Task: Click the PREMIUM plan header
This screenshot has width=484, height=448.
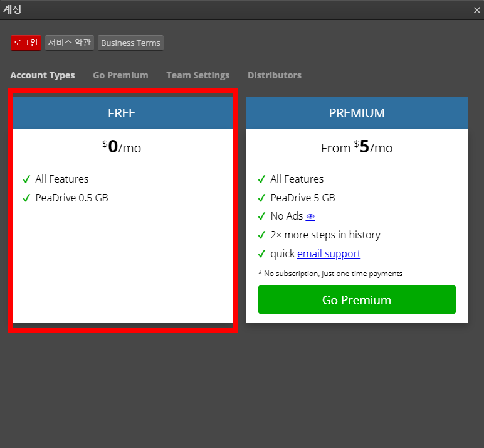Action: click(357, 113)
